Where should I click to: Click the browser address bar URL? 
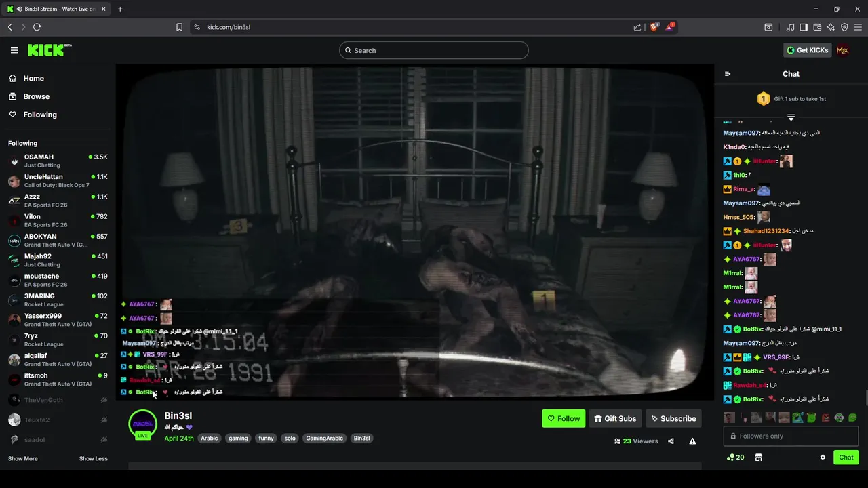pos(229,27)
